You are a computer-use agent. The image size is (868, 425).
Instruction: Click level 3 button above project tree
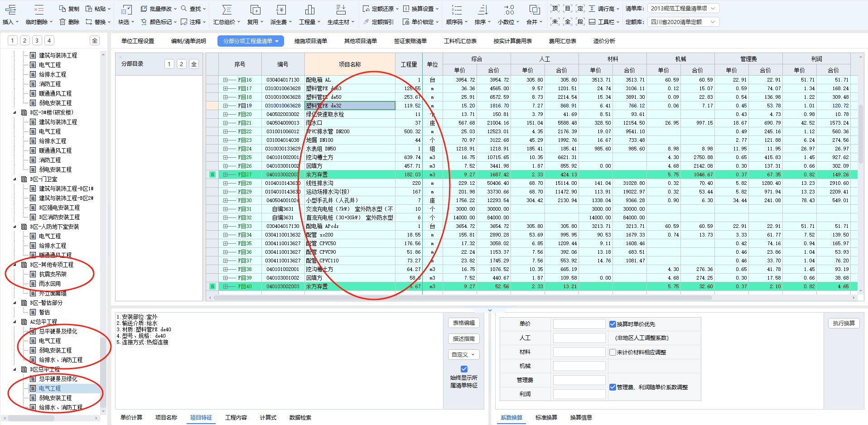pyautogui.click(x=37, y=40)
